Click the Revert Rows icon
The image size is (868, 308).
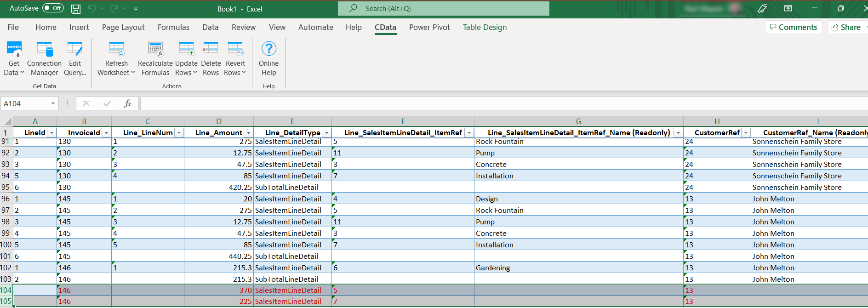click(x=235, y=50)
